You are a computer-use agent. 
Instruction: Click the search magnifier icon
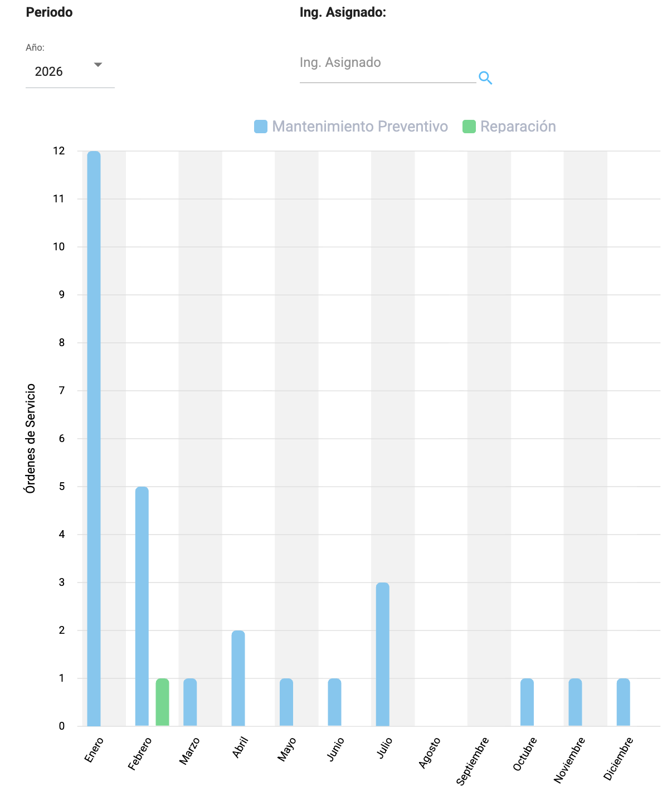point(485,78)
